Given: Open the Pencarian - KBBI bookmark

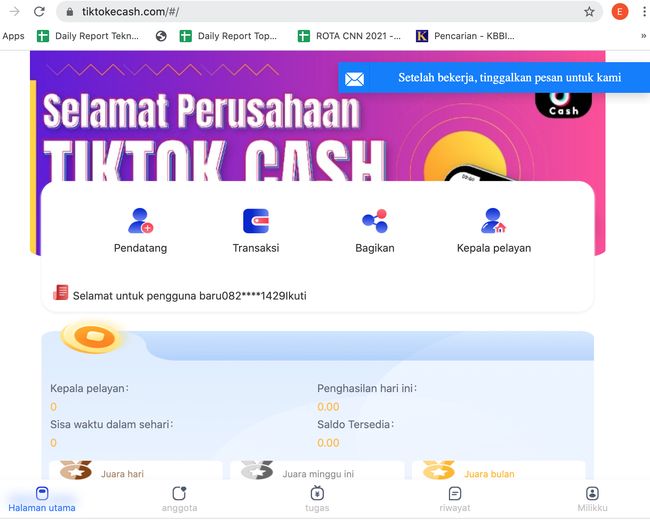Looking at the screenshot, I should tap(465, 36).
